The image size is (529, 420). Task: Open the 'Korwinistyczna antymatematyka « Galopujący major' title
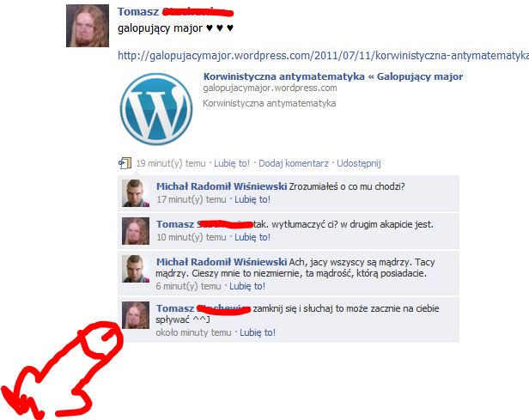[333, 76]
